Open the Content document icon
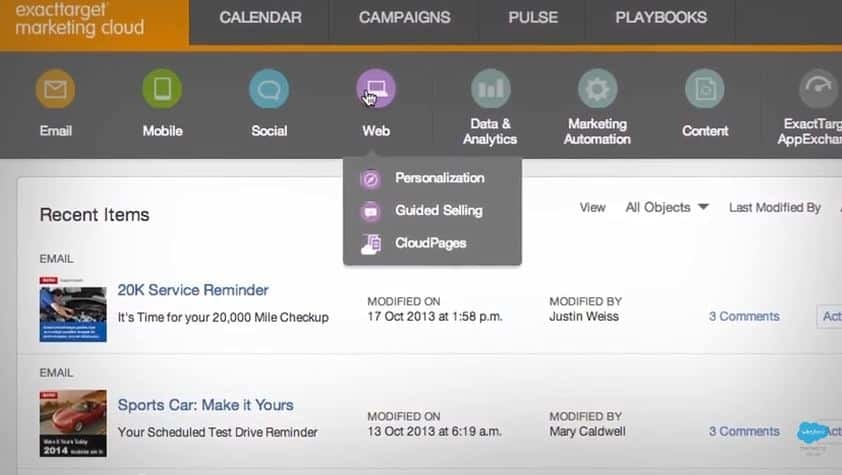The image size is (842, 475). point(705,90)
